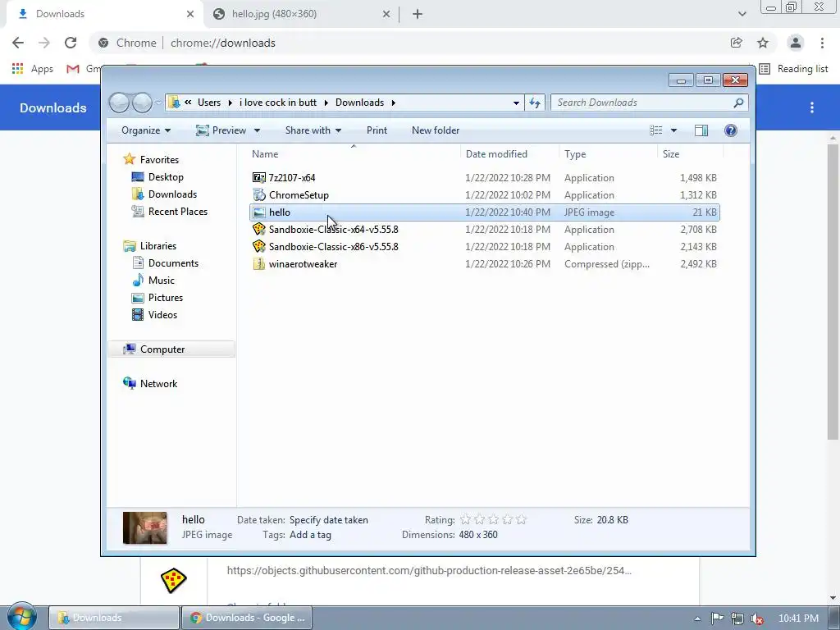
Task: Select Network in navigation pane
Action: coord(158,384)
